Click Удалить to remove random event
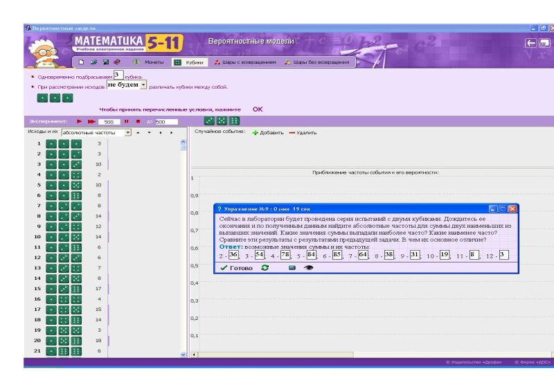The height and width of the screenshot is (392, 554). click(x=303, y=132)
